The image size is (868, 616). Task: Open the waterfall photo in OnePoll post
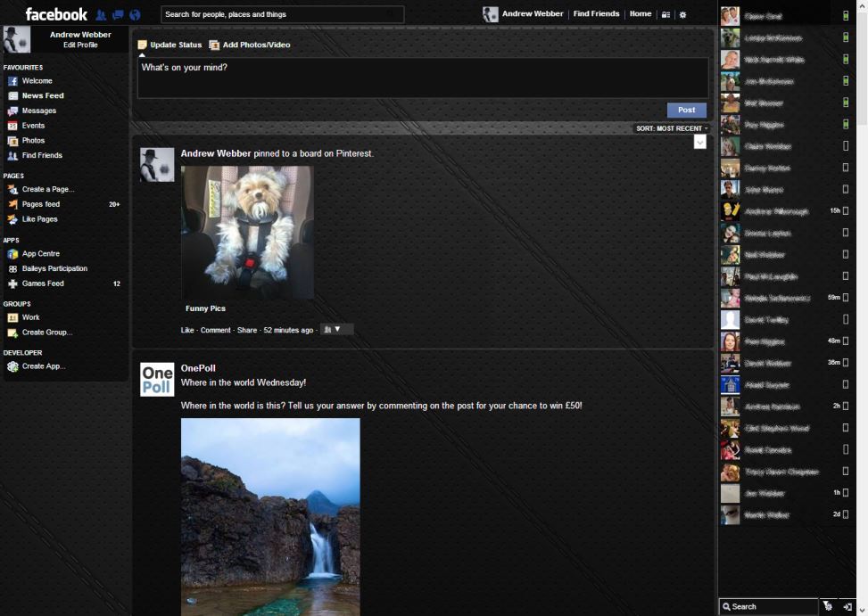point(270,517)
